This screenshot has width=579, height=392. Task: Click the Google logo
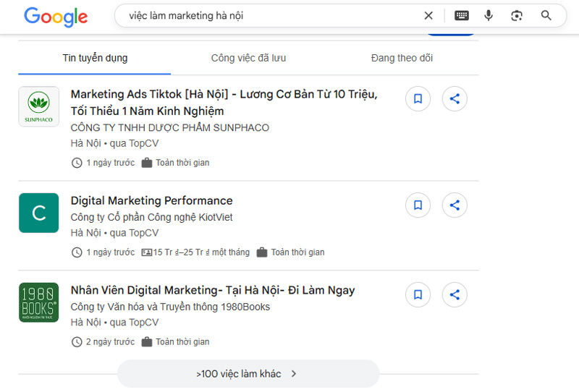coord(56,17)
